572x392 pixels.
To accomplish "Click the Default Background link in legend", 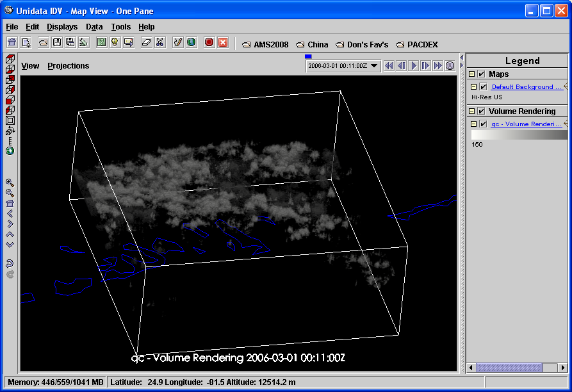I will 527,87.
